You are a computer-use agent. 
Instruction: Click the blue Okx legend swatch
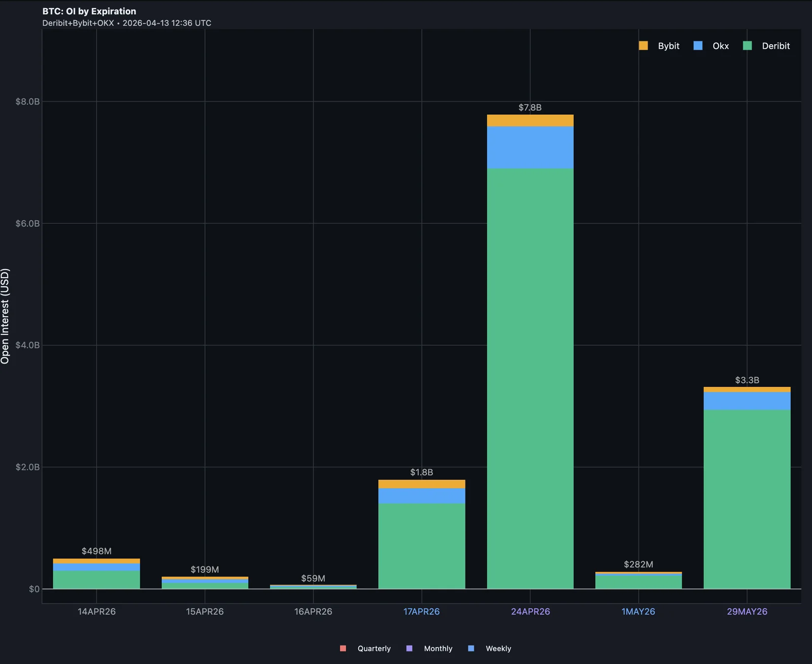click(697, 46)
